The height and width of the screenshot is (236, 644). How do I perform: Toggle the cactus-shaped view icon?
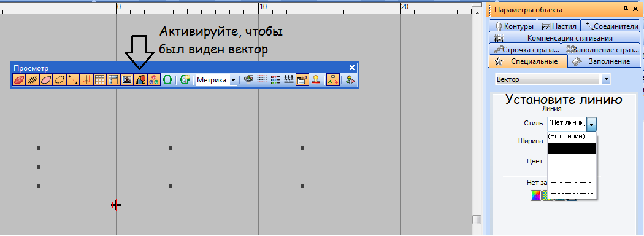(x=86, y=80)
